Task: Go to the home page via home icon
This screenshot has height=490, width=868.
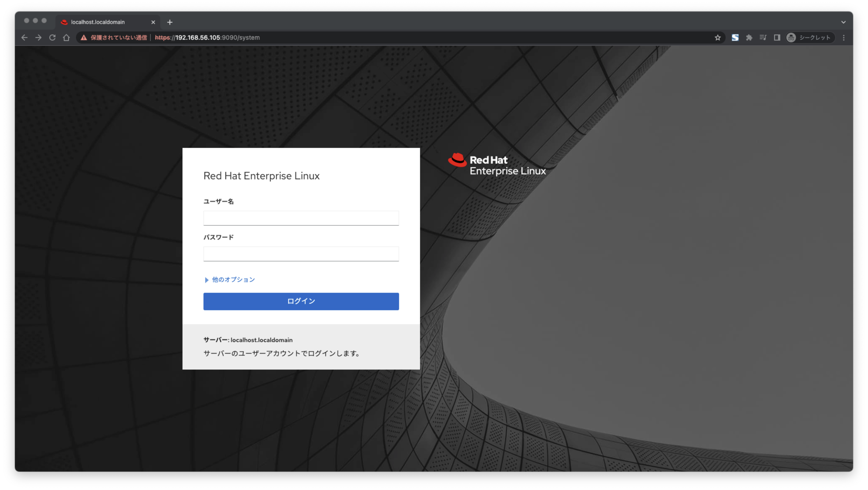Action: 66,38
